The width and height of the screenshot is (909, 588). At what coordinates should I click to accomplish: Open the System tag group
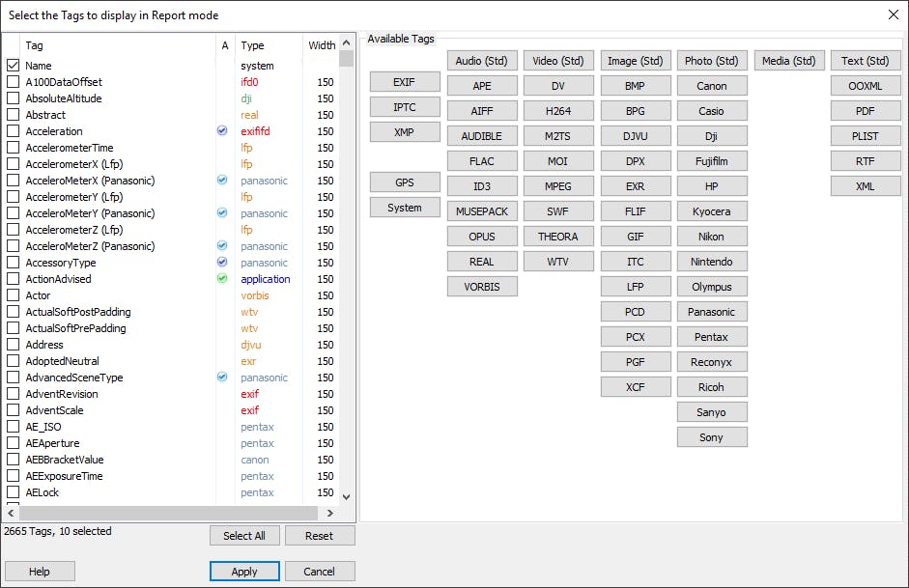pos(402,207)
